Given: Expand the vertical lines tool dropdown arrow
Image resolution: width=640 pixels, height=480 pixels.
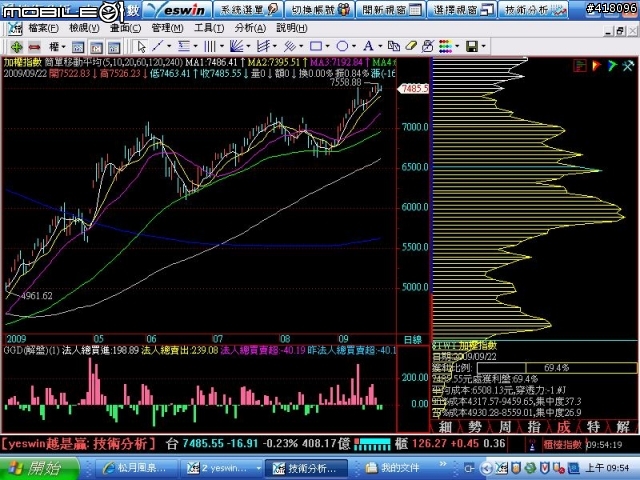Looking at the screenshot, I should click(x=221, y=46).
